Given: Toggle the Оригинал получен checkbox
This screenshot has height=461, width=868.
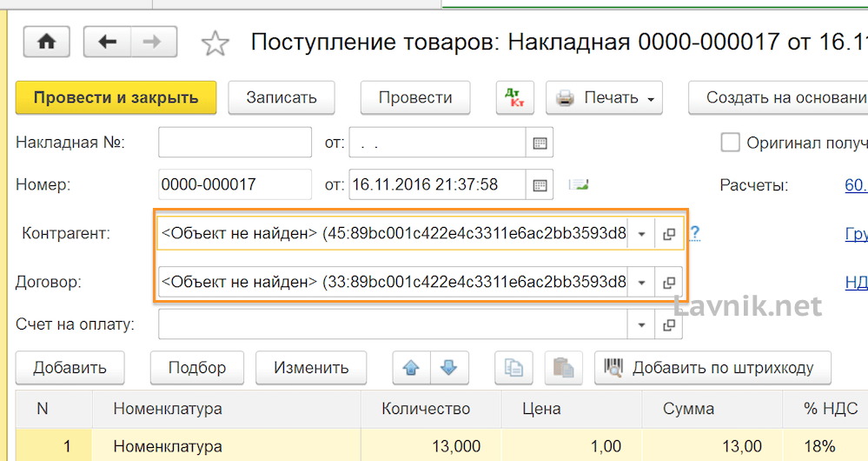Looking at the screenshot, I should (x=731, y=143).
